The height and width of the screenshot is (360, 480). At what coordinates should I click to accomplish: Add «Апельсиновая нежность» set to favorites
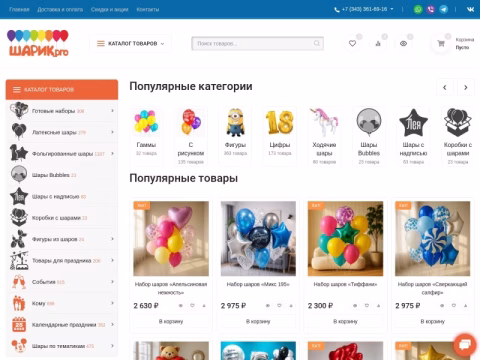point(192,305)
